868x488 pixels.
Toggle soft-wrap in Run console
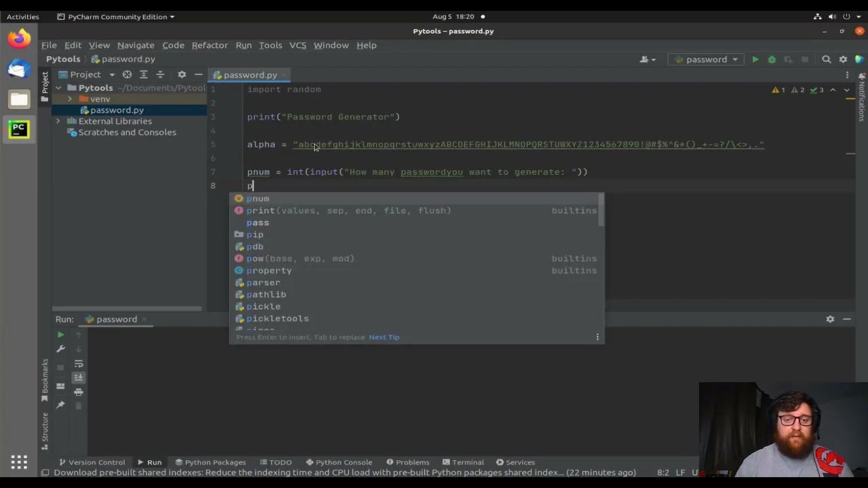79,364
